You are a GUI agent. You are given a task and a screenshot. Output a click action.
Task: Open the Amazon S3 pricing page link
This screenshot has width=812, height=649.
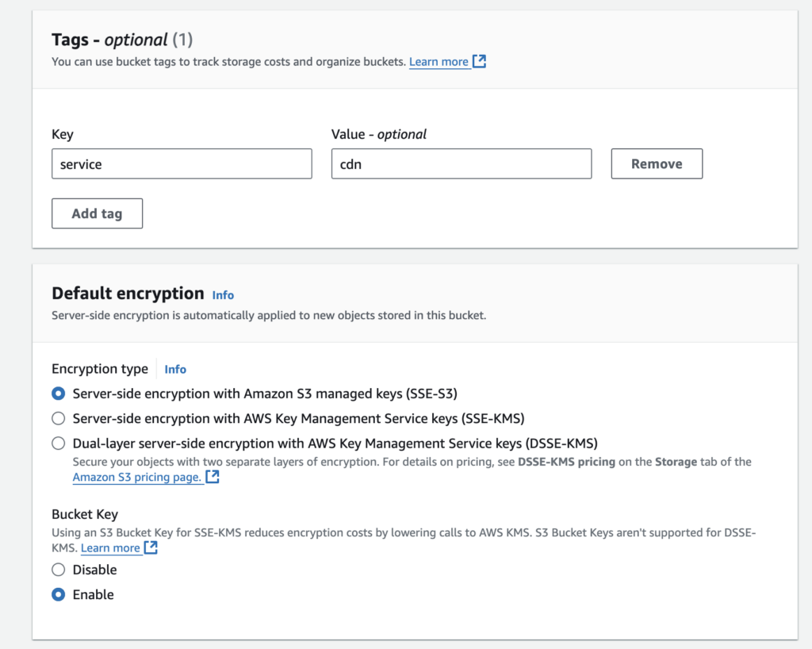pyautogui.click(x=136, y=477)
